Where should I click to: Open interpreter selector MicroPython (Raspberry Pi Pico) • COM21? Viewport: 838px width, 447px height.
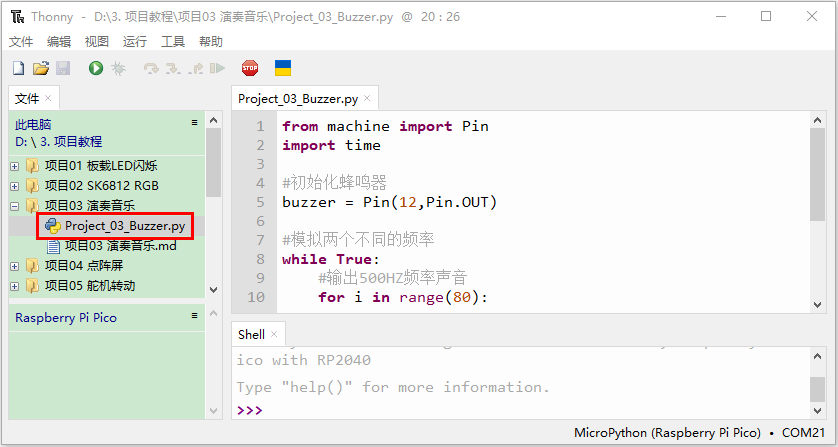700,433
